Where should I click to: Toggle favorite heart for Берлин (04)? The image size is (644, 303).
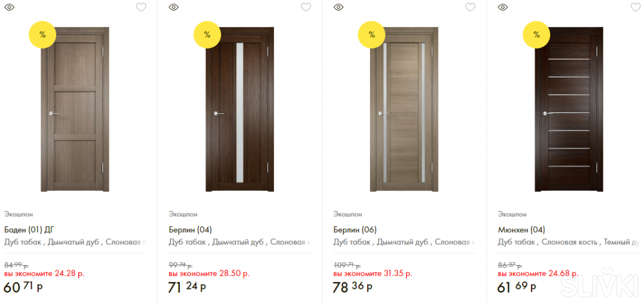[x=306, y=7]
